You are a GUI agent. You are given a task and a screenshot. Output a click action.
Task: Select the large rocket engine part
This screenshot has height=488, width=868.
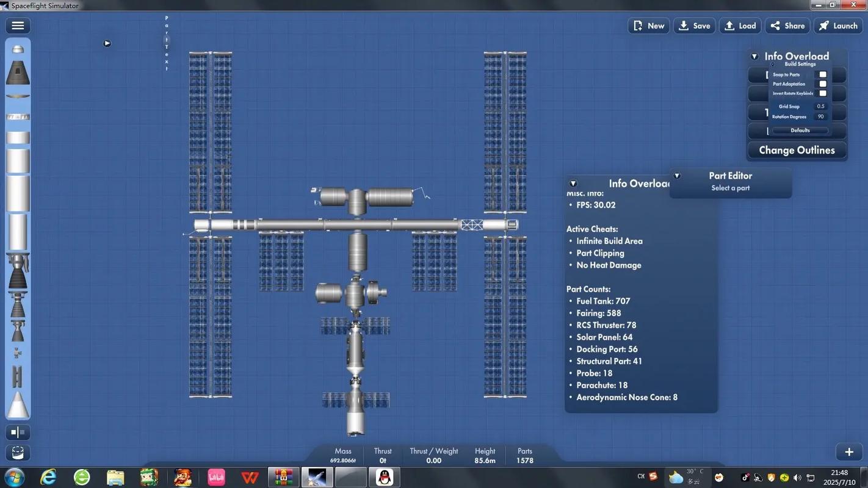18,272
